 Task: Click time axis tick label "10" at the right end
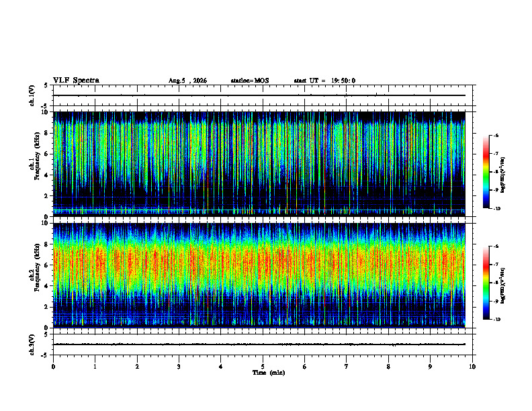point(472,367)
